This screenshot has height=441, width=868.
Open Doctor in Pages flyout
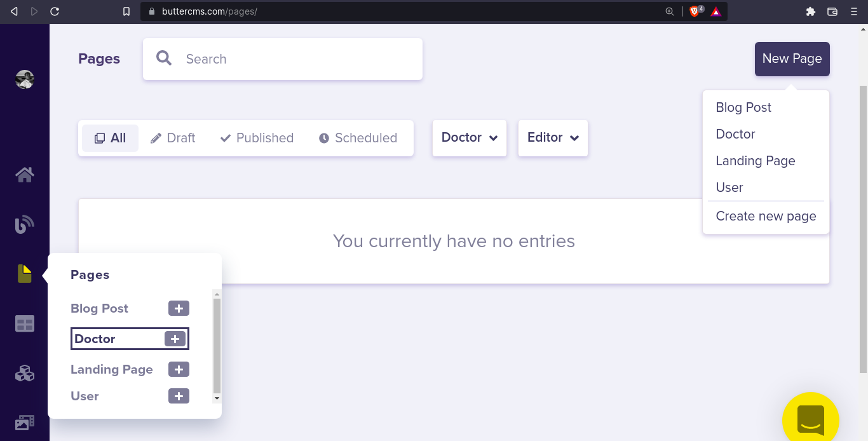tap(95, 339)
